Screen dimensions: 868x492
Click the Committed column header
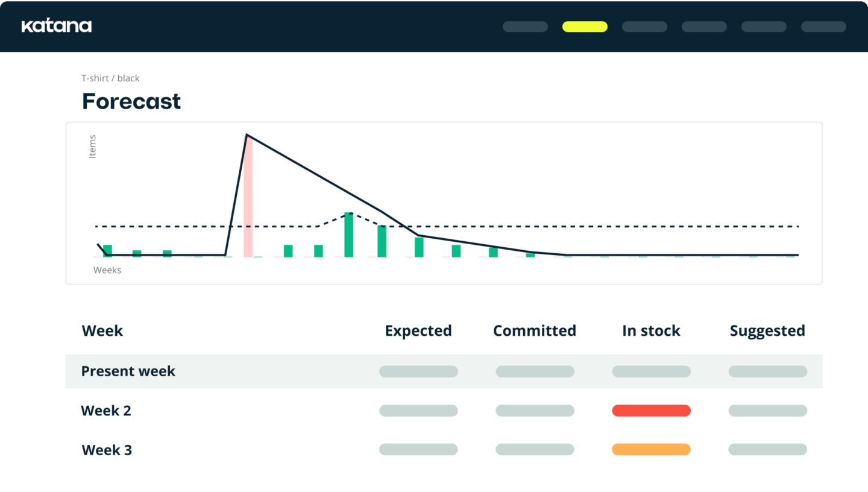pos(535,330)
